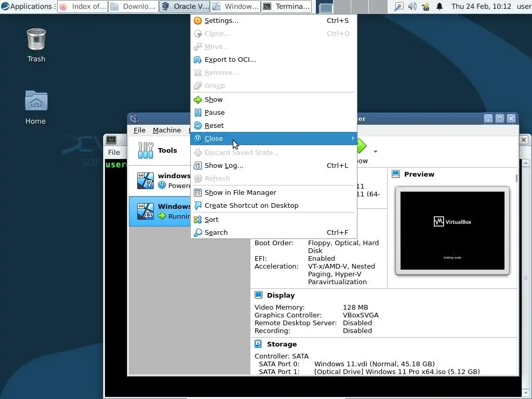Click the Create Shortcut icon
This screenshot has height=399, width=532.
click(198, 206)
